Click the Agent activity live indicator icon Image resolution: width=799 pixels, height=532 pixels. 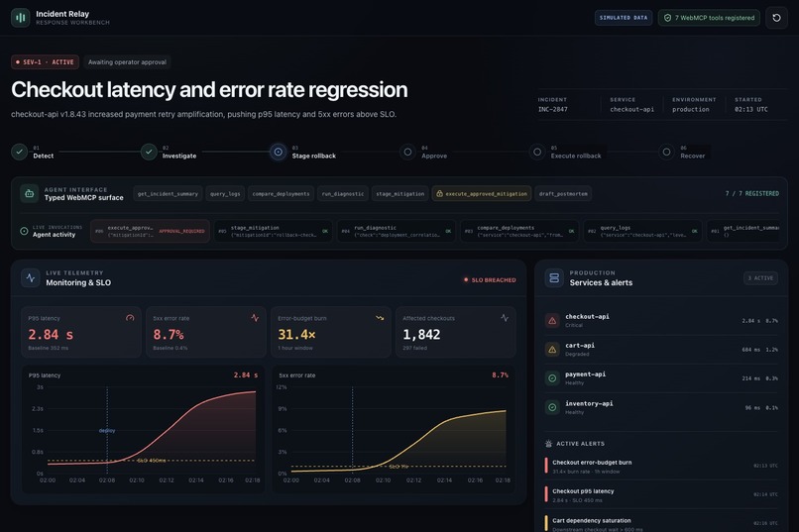(24, 231)
